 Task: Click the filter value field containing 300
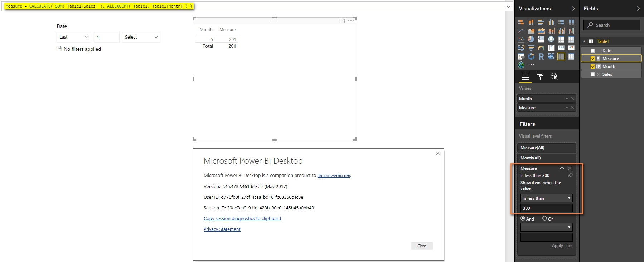[x=546, y=208]
